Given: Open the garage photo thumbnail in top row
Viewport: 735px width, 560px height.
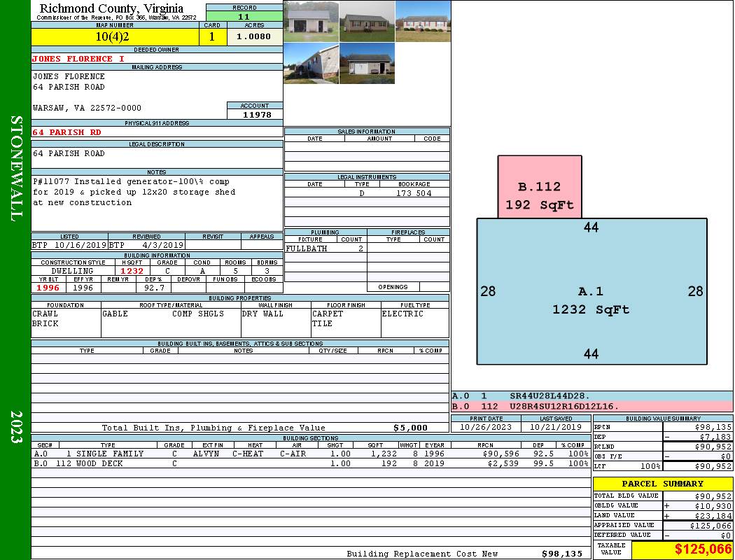Looking at the screenshot, I should click(311, 22).
